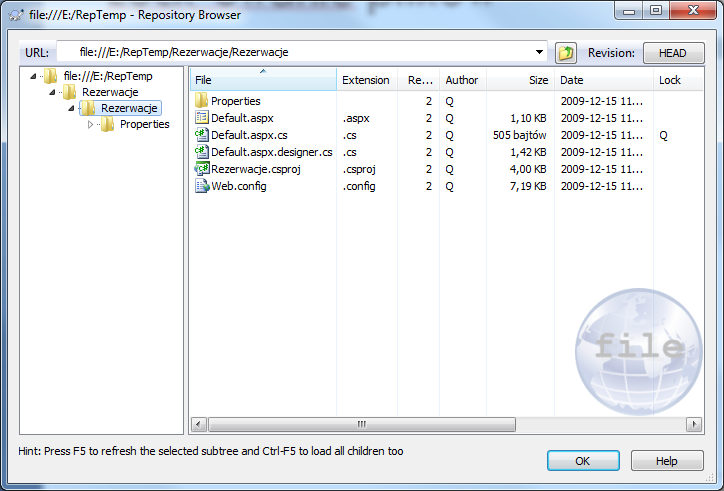Click the 4,00 KB size cell

click(528, 169)
